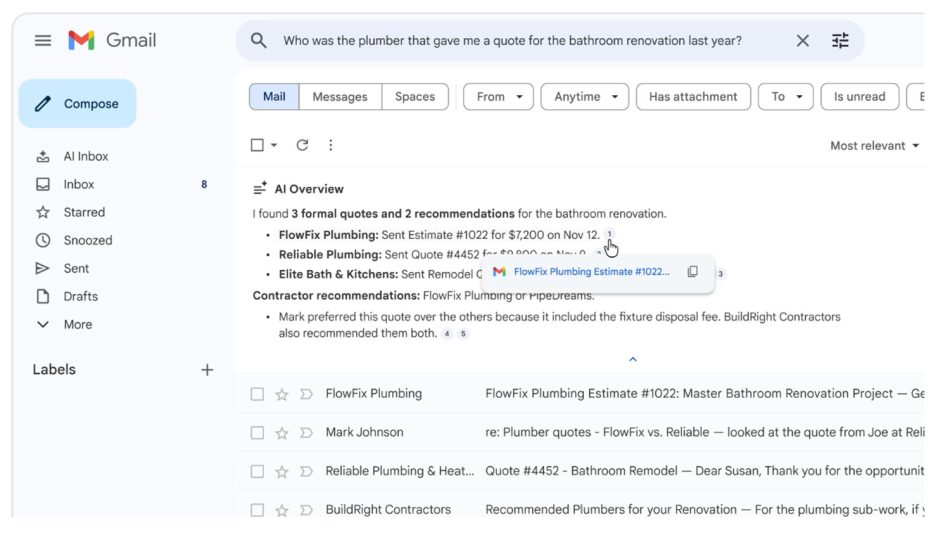This screenshot has height=535, width=950.
Task: Mark BuildRight Contractors email as important
Action: (x=306, y=510)
